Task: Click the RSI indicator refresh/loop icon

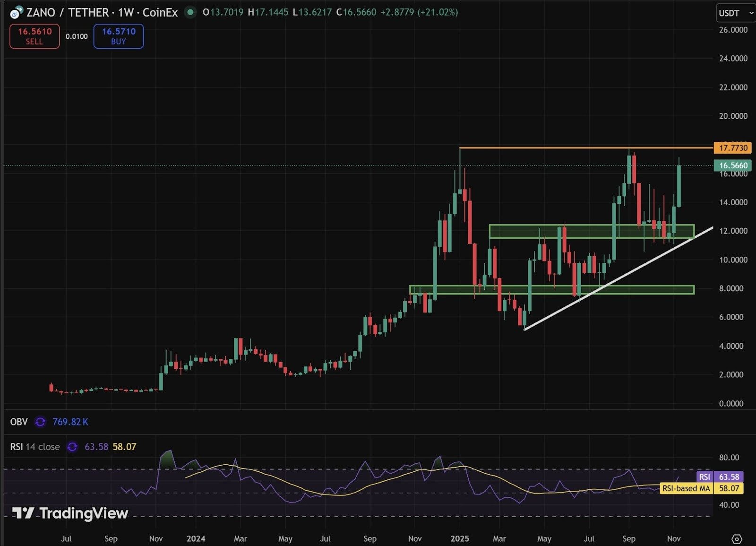Action: 73,446
